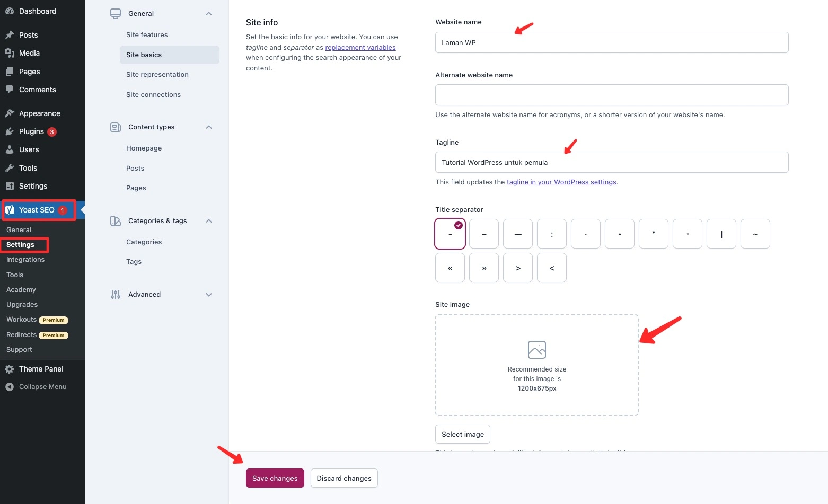Viewport: 828px width, 504px height.
Task: Click the Theme Panel gear icon
Action: [10, 369]
